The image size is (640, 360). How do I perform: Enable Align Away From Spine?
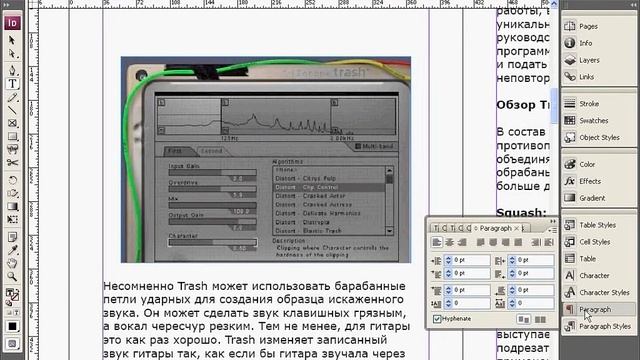pos(549,242)
